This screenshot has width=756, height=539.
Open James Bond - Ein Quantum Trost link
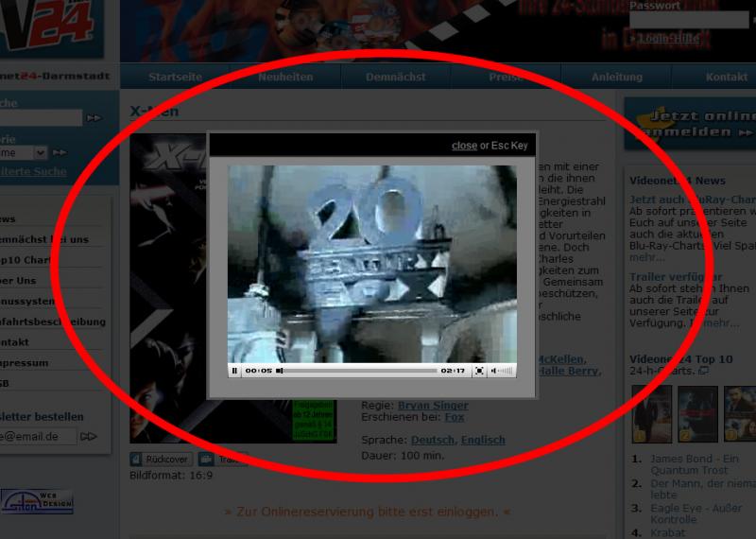click(x=695, y=464)
